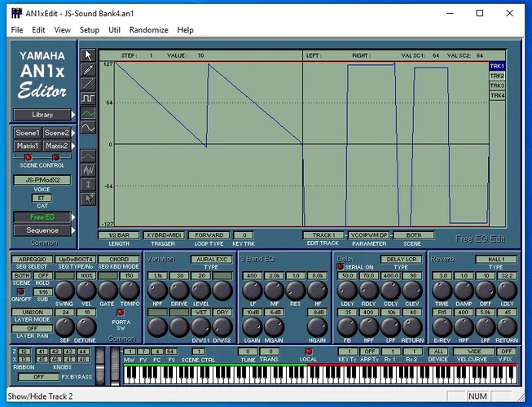Click the Matrix1 button

(x=28, y=146)
